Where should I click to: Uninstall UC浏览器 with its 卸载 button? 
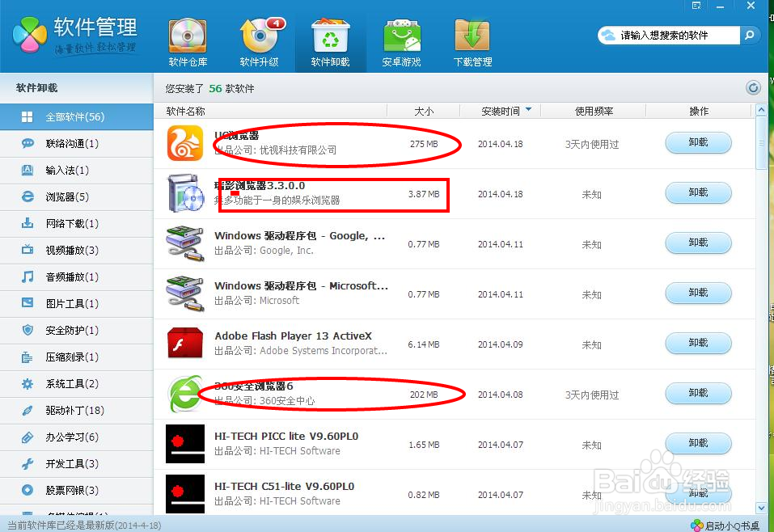pos(698,142)
